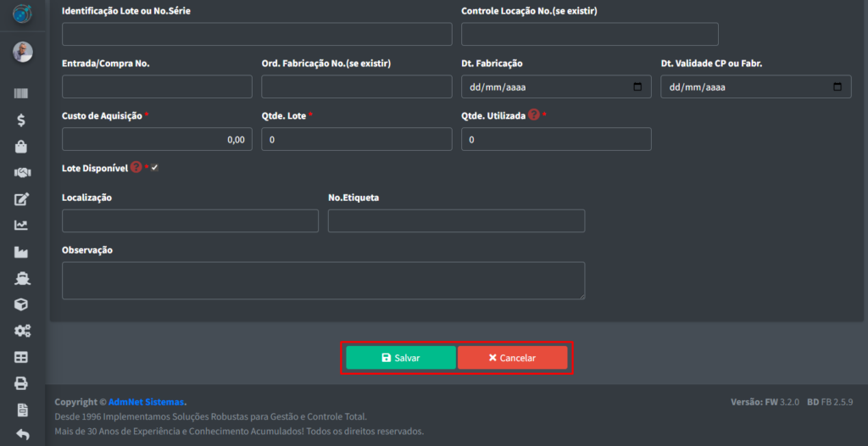Open the user avatar profile

click(x=22, y=52)
